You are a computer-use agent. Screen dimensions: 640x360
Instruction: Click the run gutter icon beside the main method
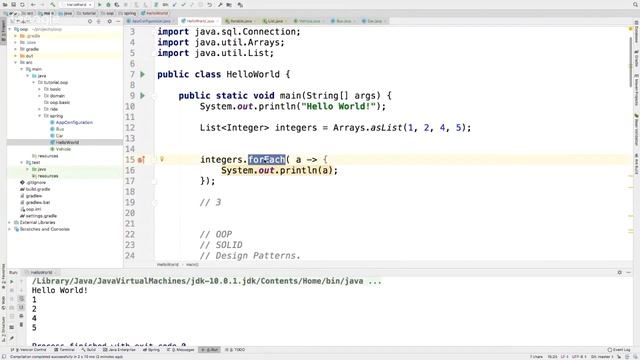[x=142, y=96]
